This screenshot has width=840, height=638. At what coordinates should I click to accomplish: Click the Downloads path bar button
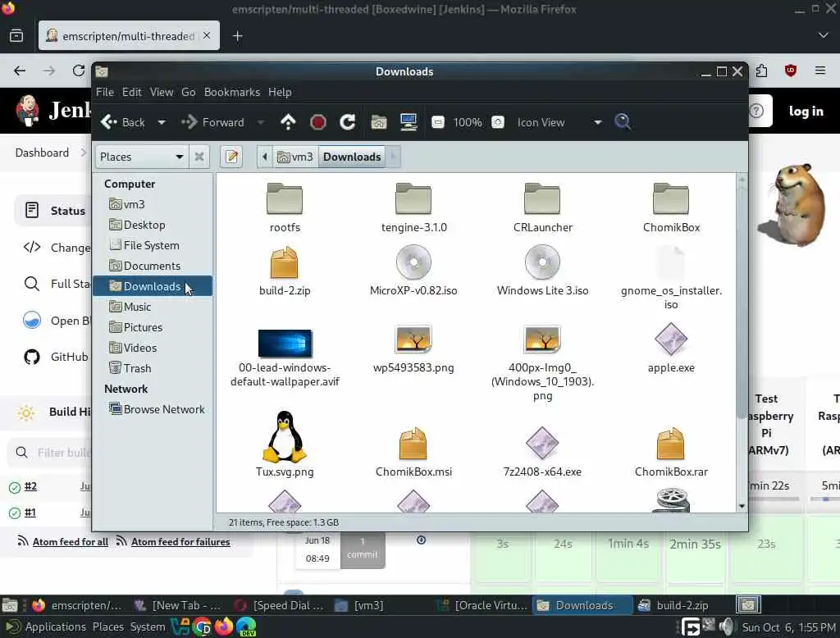pos(352,157)
